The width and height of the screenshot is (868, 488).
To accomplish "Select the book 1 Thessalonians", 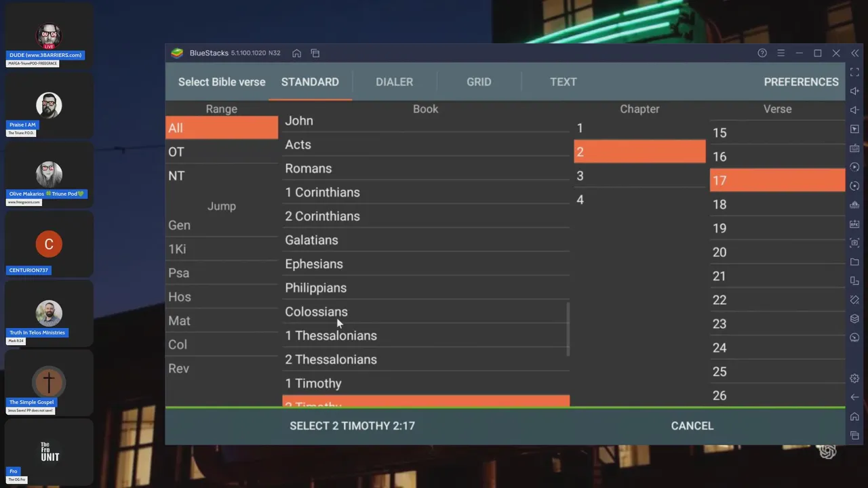I will coord(426,335).
